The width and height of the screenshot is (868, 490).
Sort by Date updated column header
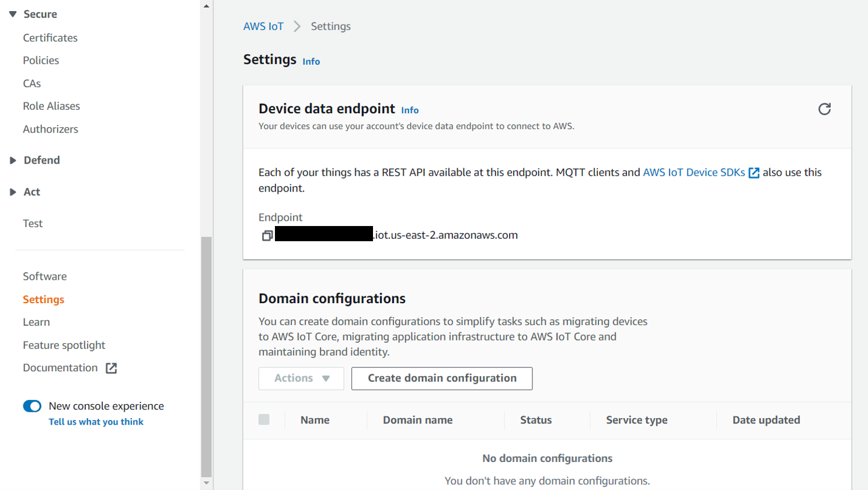(766, 420)
